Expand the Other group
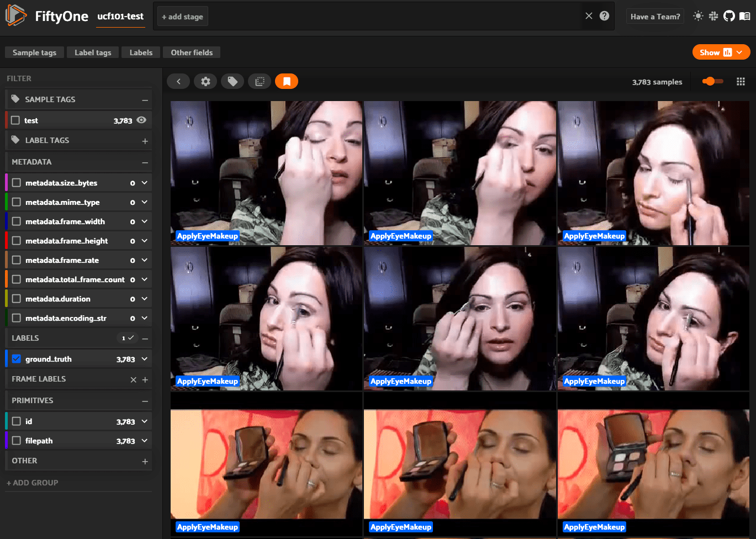This screenshot has width=756, height=539. point(145,461)
